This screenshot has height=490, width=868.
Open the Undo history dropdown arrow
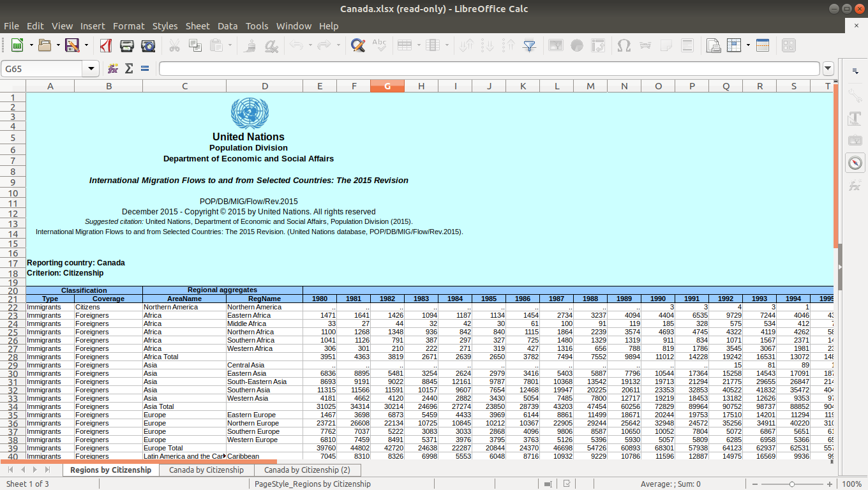(x=310, y=45)
